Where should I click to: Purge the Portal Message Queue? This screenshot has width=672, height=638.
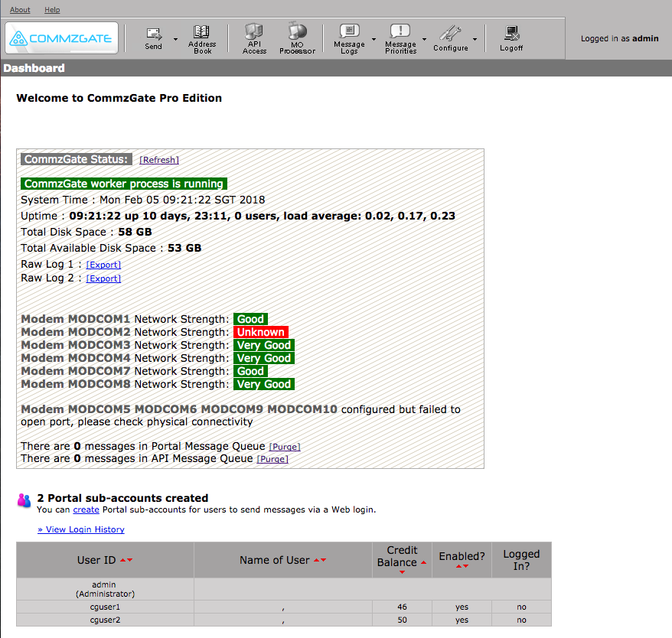click(x=285, y=447)
